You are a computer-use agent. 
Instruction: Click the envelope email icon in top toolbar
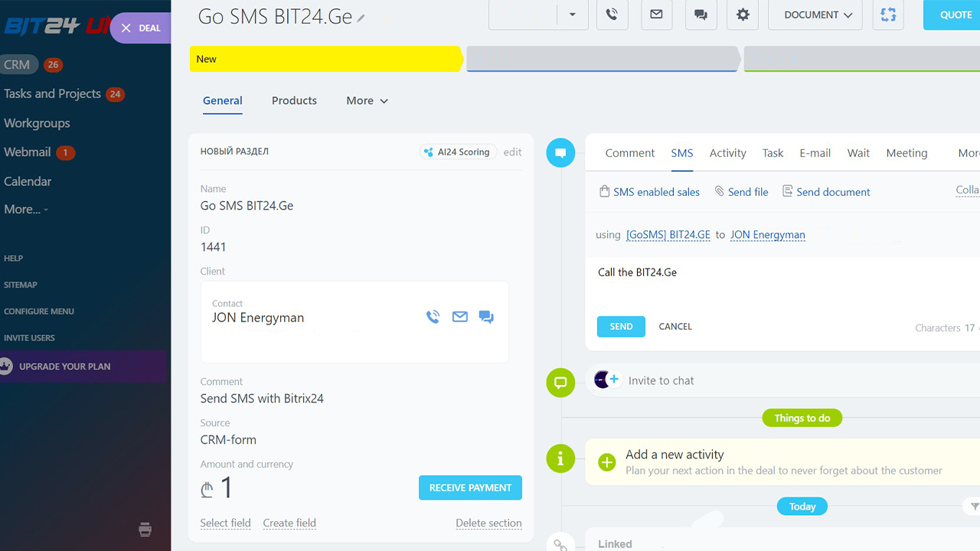click(656, 15)
